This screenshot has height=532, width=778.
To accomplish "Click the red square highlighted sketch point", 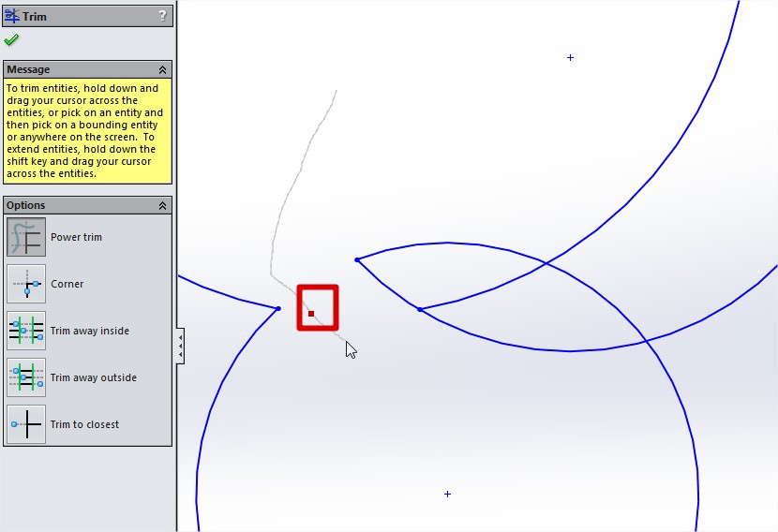I will tap(312, 313).
